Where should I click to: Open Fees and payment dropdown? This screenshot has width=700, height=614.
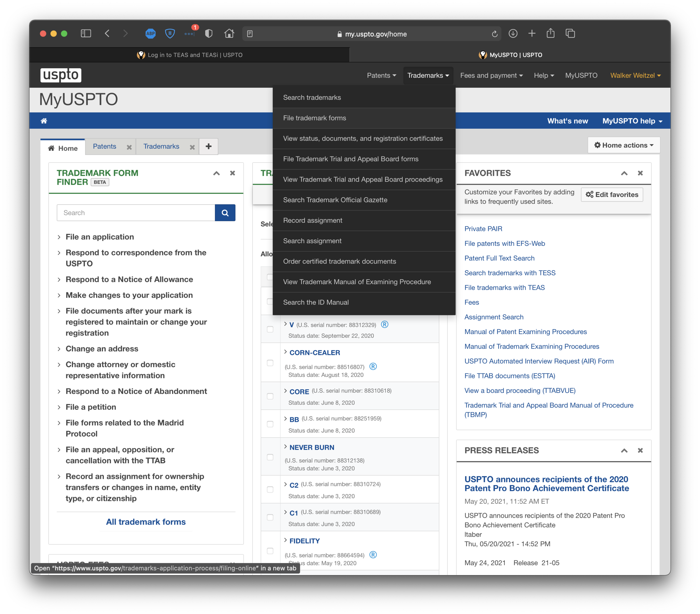pyautogui.click(x=491, y=75)
